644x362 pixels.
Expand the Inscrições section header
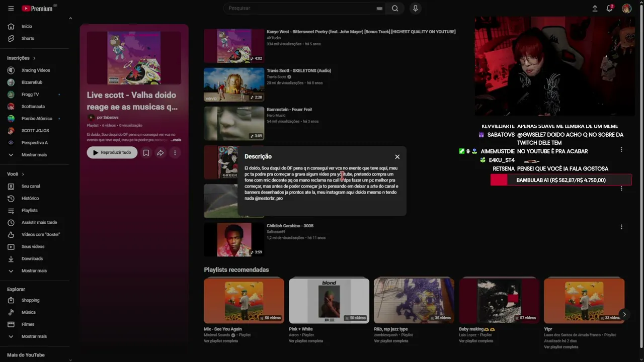[21, 58]
